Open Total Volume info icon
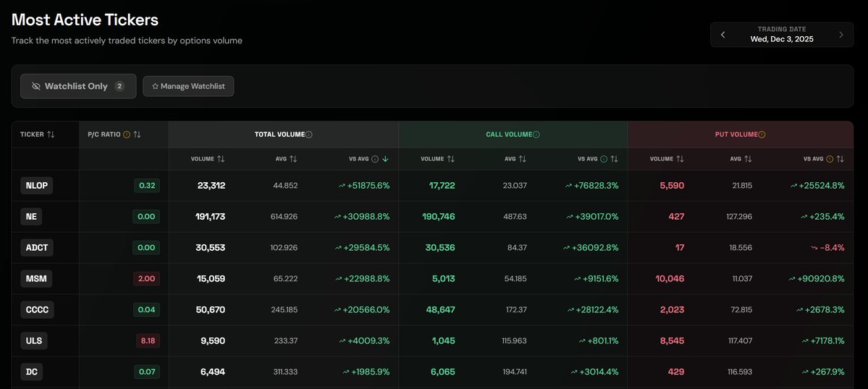 coord(309,134)
